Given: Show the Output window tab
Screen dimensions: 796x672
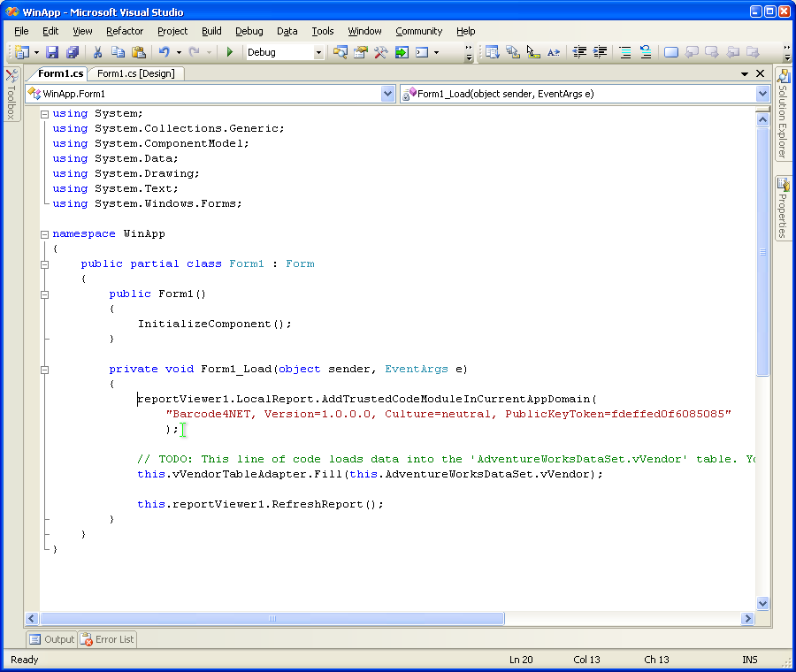Looking at the screenshot, I should (52, 639).
